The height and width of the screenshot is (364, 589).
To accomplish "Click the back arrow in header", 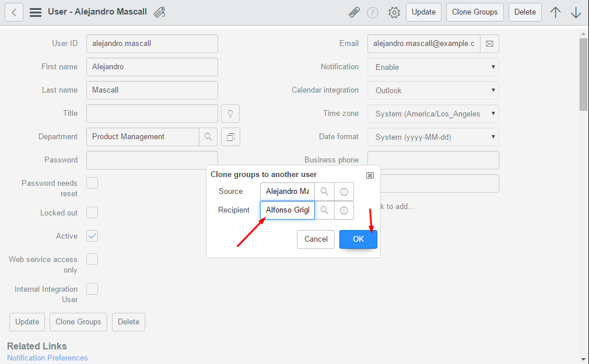I will click(x=14, y=12).
